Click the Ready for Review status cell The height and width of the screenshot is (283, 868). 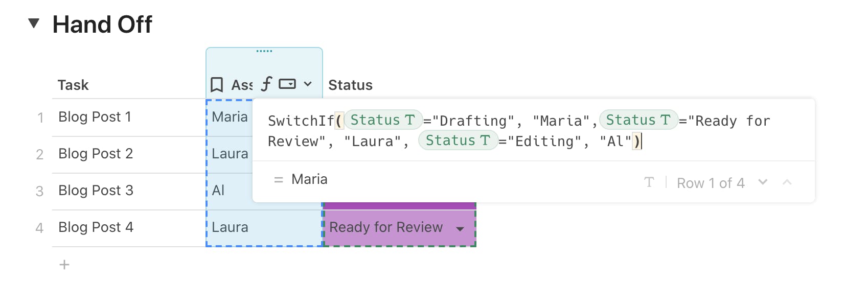point(399,228)
